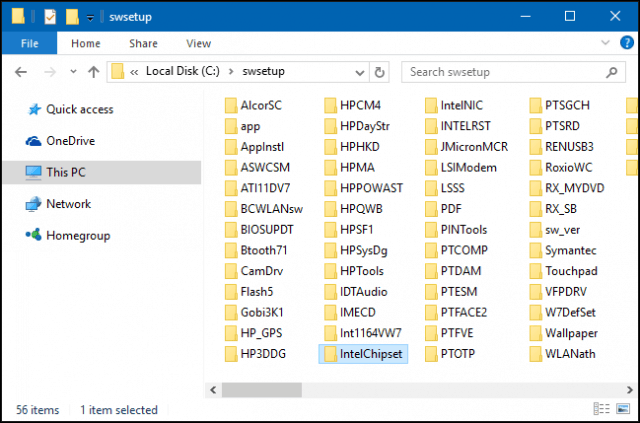Select the IntelNIC folder

click(454, 105)
